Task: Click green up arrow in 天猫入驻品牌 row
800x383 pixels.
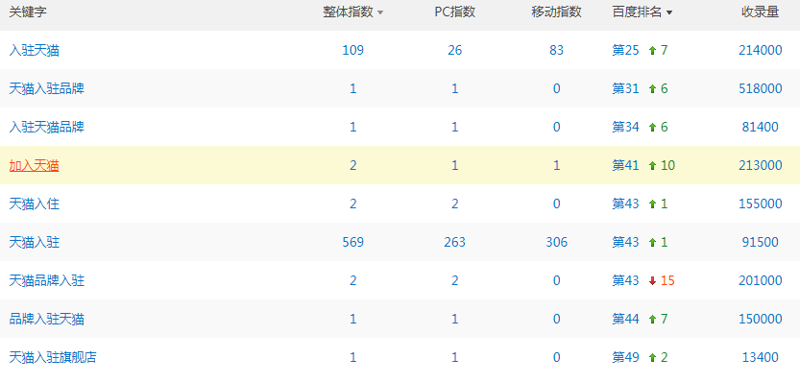Action: [x=652, y=89]
